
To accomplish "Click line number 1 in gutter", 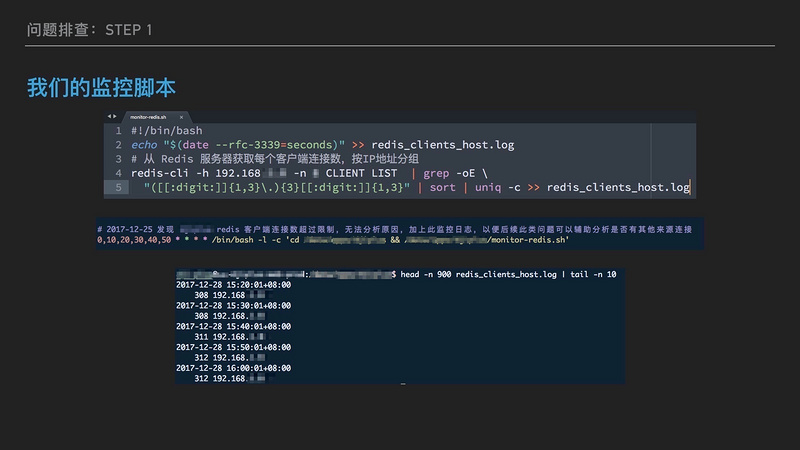I will pos(118,131).
